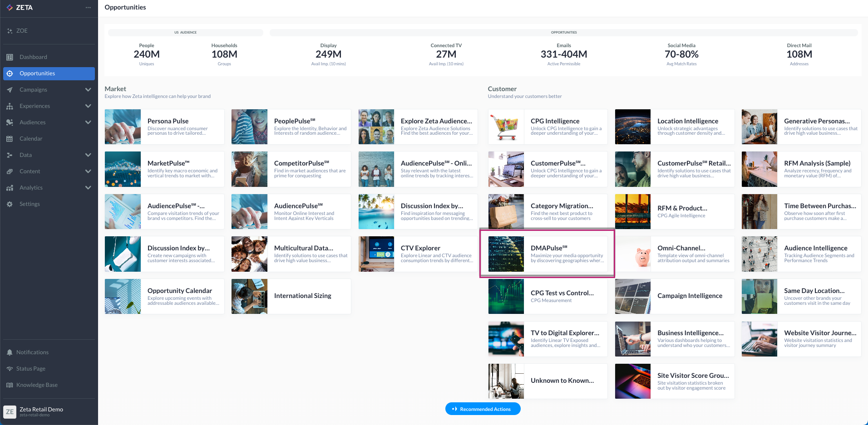Open the Persona Pulse card
This screenshot has height=425, width=868.
point(164,127)
